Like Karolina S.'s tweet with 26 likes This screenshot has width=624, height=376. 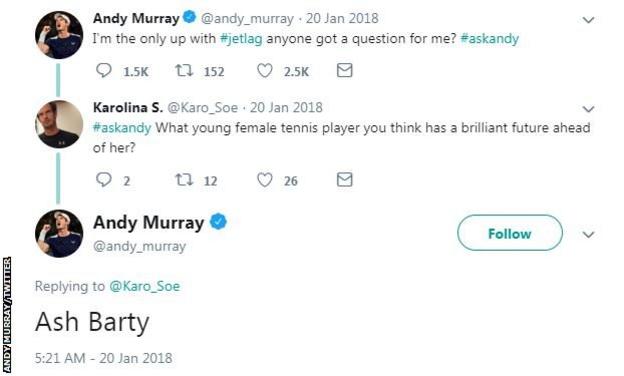click(x=265, y=180)
